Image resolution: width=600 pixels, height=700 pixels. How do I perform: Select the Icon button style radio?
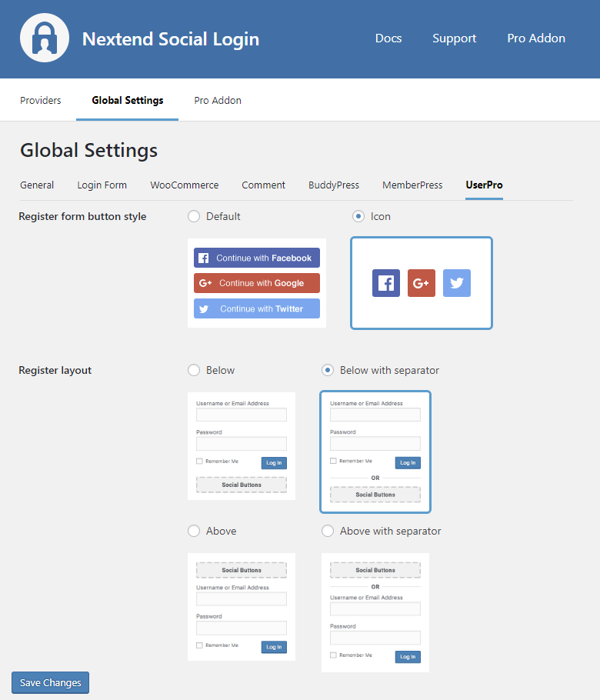[358, 216]
